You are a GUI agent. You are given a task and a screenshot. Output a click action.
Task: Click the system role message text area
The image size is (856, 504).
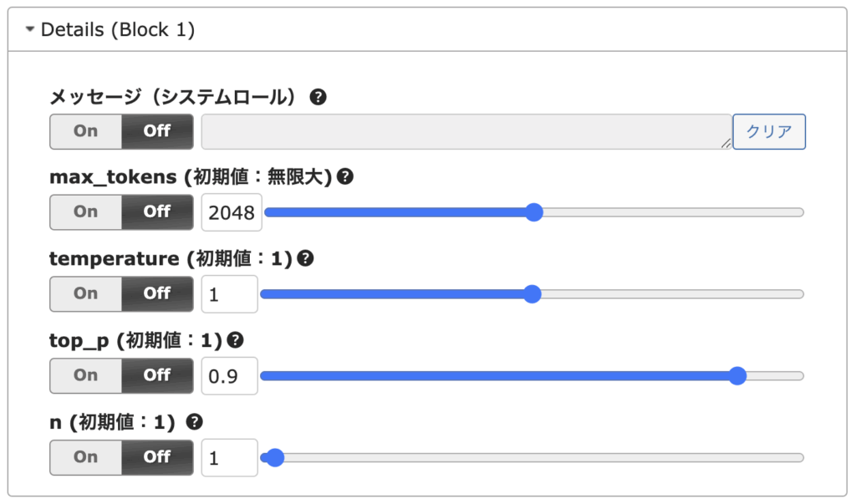[x=466, y=131]
